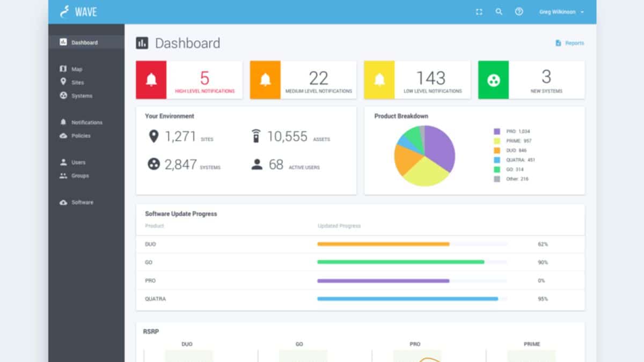Click the Wave logo in header
This screenshot has height=362, width=644.
(x=79, y=12)
